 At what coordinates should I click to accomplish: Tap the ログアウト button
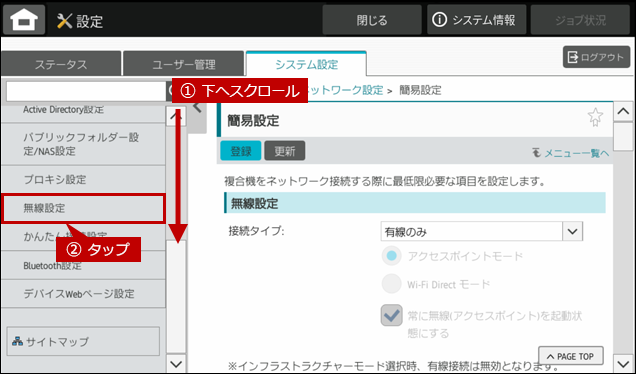[x=596, y=57]
